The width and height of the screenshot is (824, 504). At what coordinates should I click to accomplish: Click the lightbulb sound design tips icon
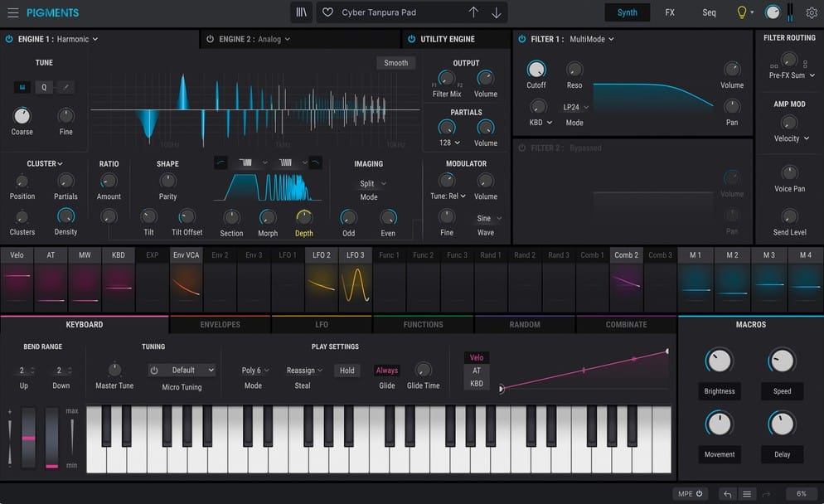[741, 12]
